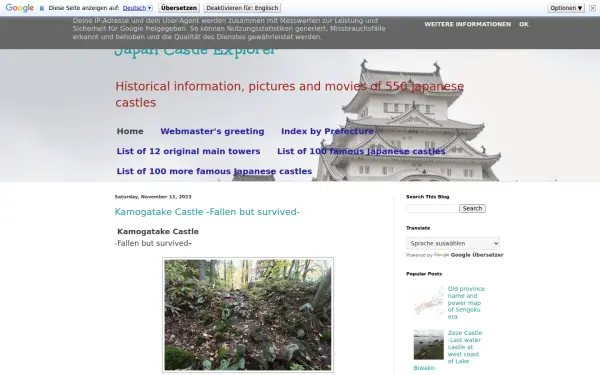The height and width of the screenshot is (375, 600).
Task: Close the Google translate bar
Action: pos(592,8)
